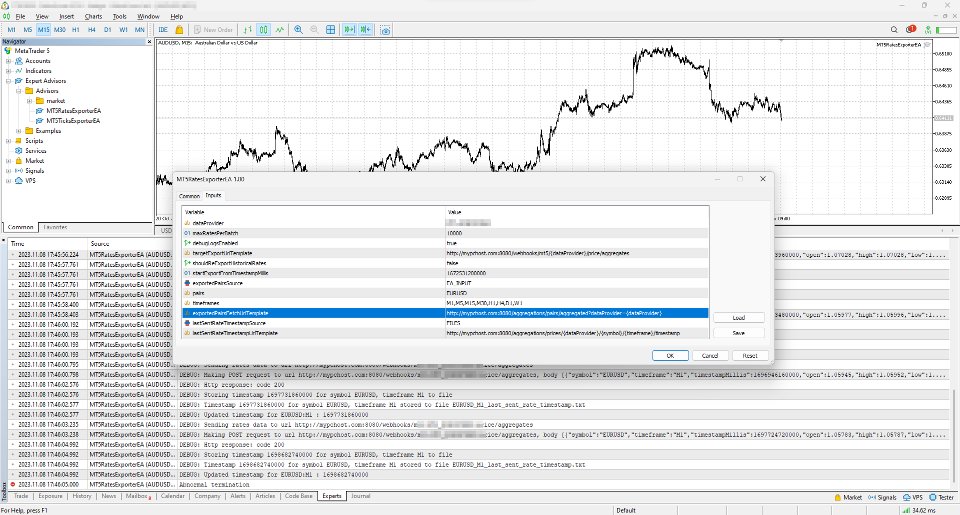Switch to Common tab in EA dialog
Viewport: 960px width, 515px height.
click(189, 196)
